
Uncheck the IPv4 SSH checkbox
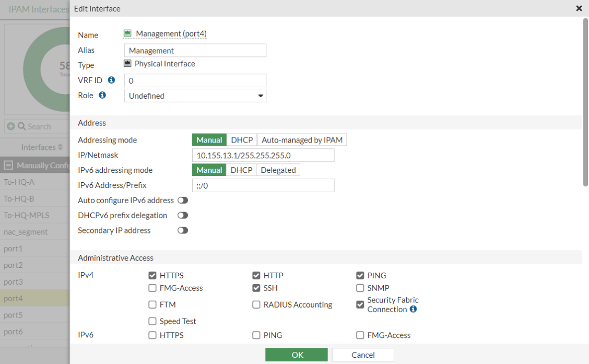[256, 288]
